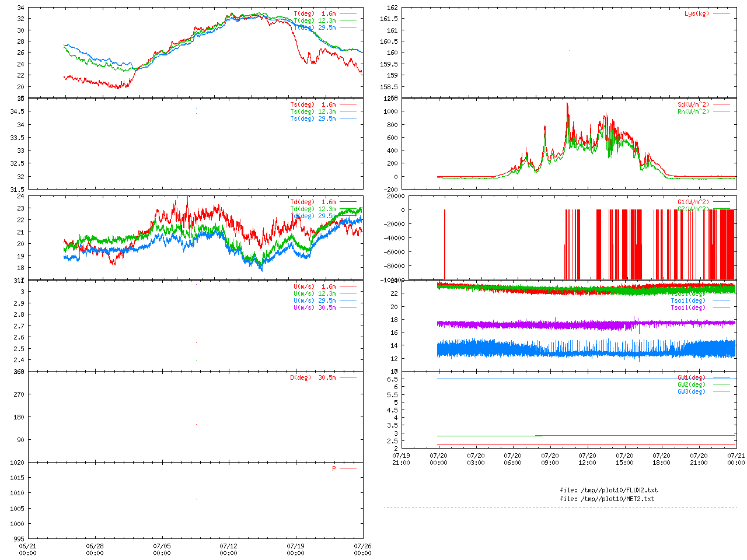Click the '07/20 18:00' time axis label
The image size is (747, 560).
(x=662, y=459)
